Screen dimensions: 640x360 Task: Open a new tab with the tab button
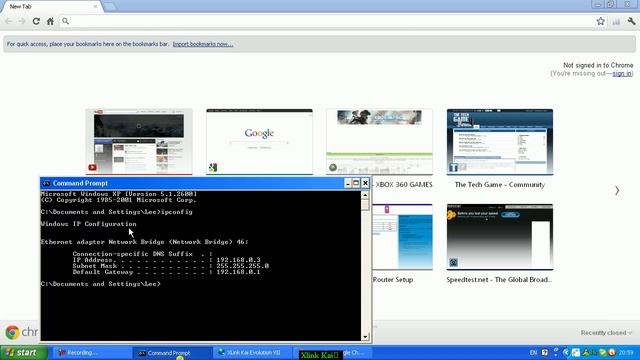point(109,7)
